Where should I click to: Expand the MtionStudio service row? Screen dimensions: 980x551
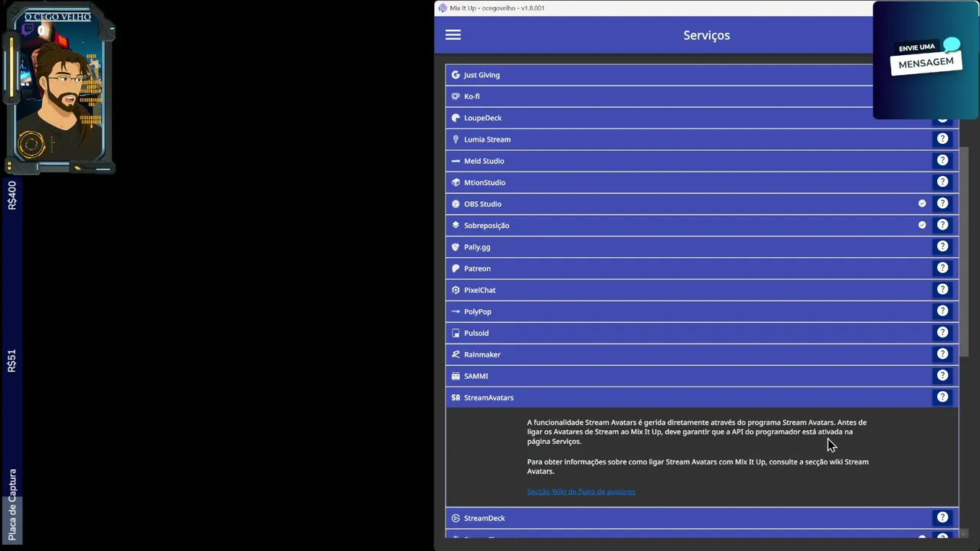[x=701, y=182]
